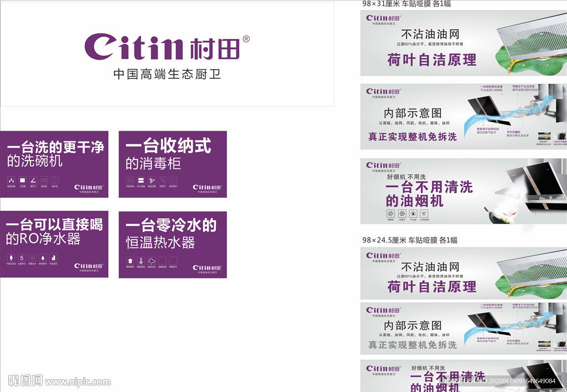Click the text 的洗碗机
This screenshot has width=567, height=392.
point(35,161)
